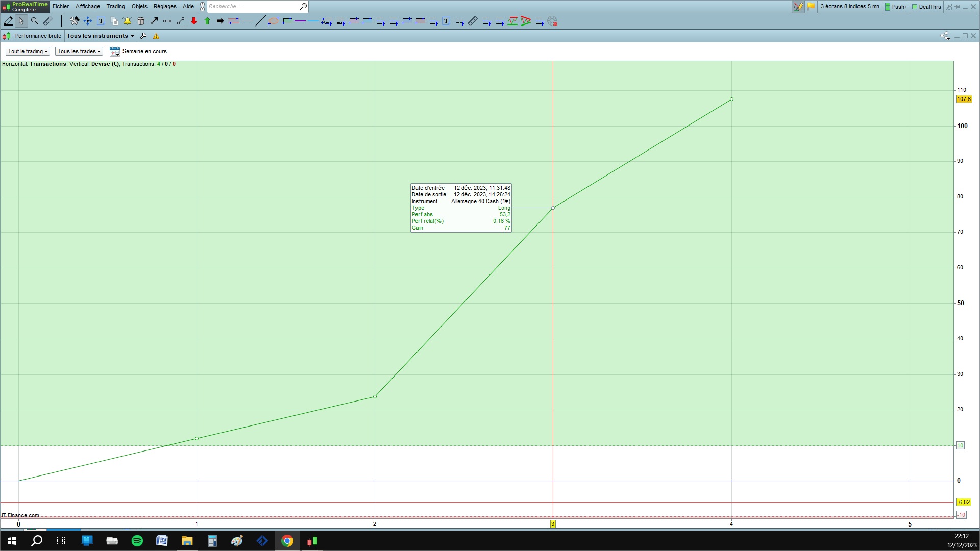Click the Recherche search field
980x551 pixels.
[x=252, y=7]
